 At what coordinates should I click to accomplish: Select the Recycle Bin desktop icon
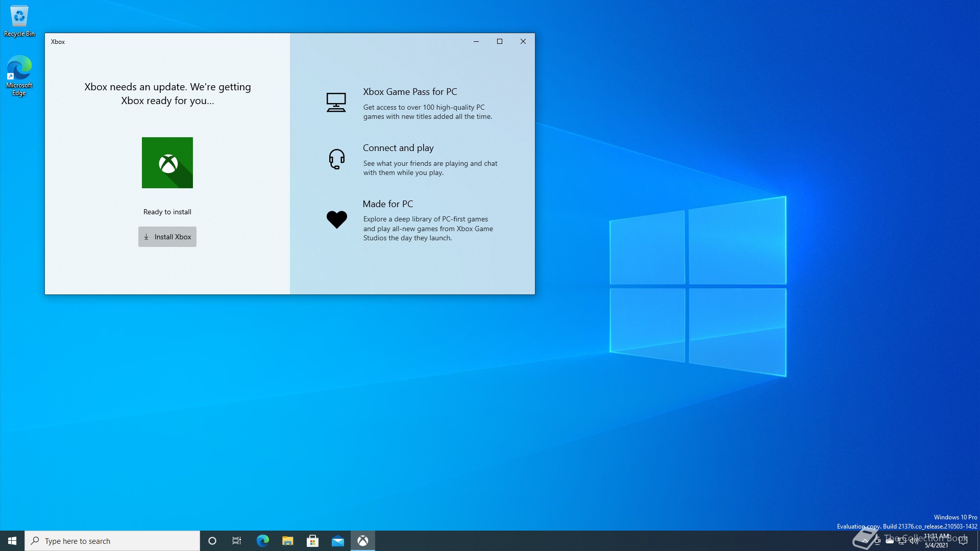click(19, 21)
